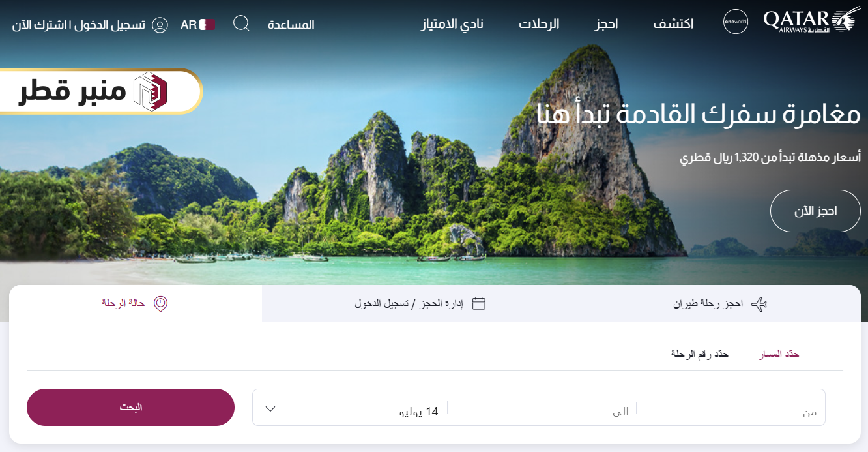Open the اكتشف navigation menu

[x=674, y=24]
